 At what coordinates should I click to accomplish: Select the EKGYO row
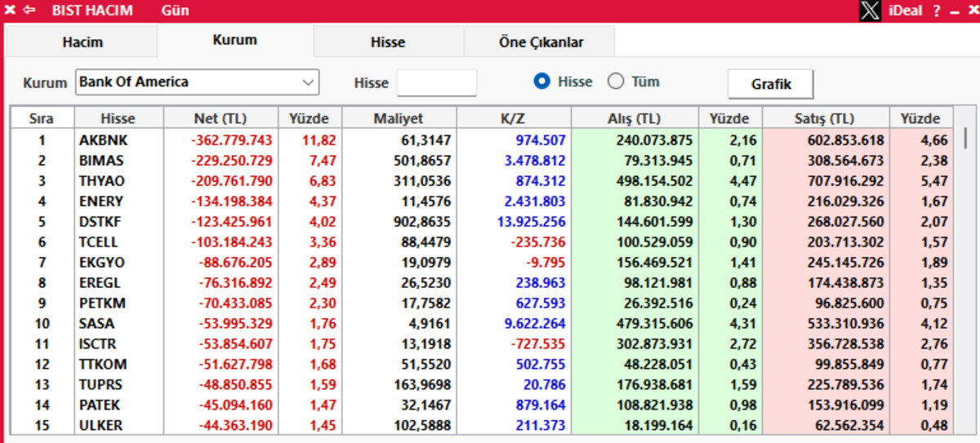(x=482, y=263)
